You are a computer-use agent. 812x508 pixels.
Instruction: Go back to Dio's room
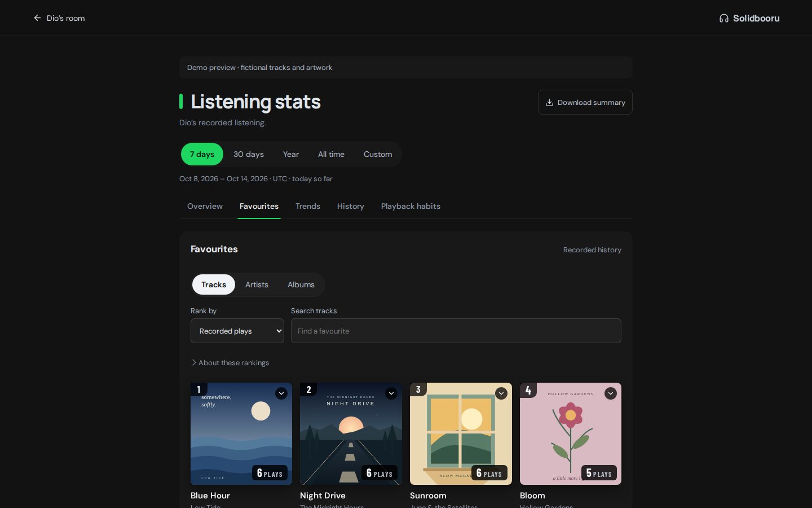[x=59, y=18]
